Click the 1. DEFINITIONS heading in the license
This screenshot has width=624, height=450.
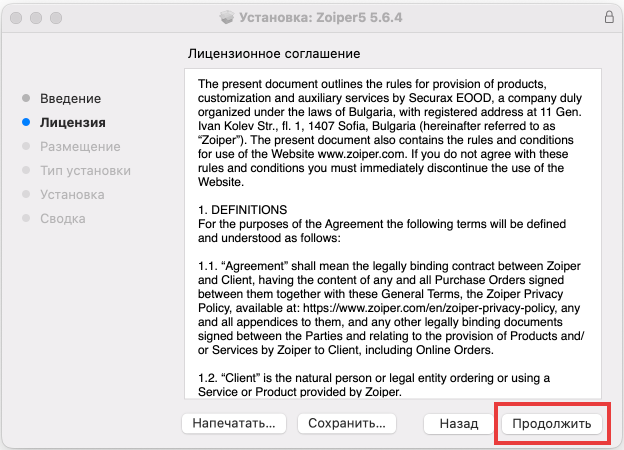coord(242,210)
